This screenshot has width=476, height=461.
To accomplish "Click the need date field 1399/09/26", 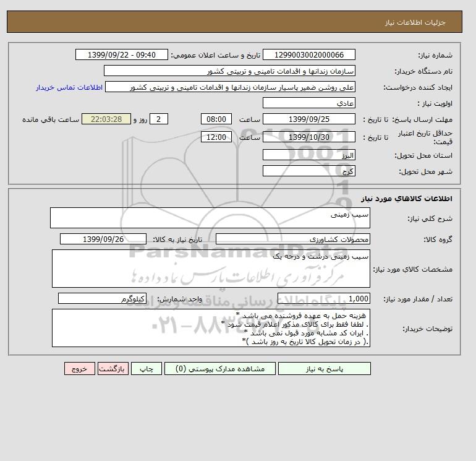I will [103, 239].
